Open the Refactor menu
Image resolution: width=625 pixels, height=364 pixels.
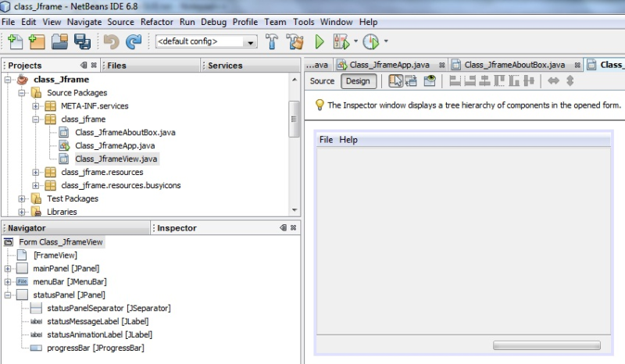click(157, 22)
